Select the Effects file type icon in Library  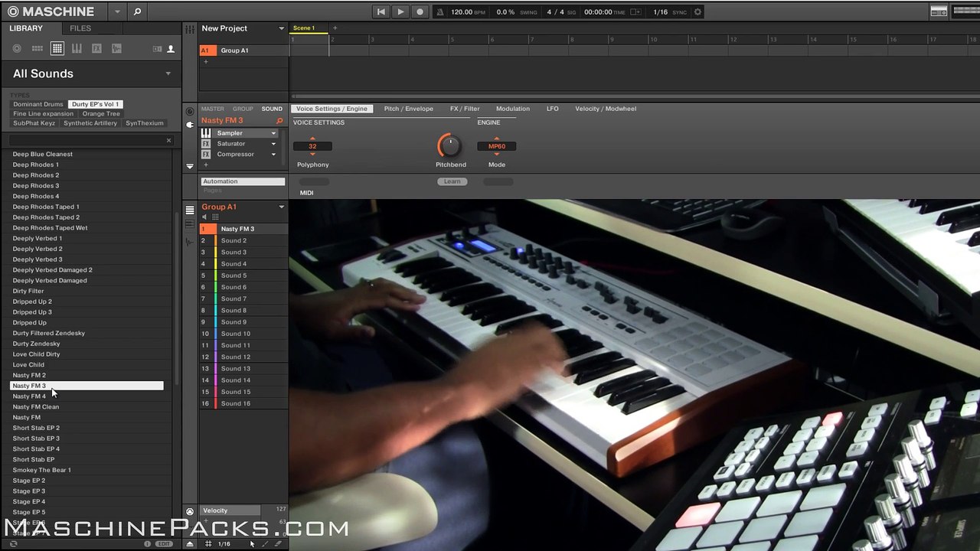(x=96, y=48)
